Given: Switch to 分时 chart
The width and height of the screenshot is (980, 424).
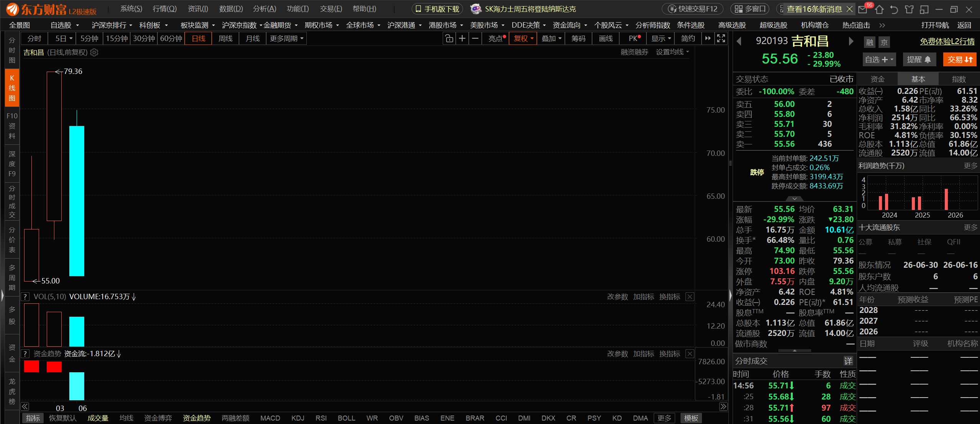Looking at the screenshot, I should click(34, 39).
